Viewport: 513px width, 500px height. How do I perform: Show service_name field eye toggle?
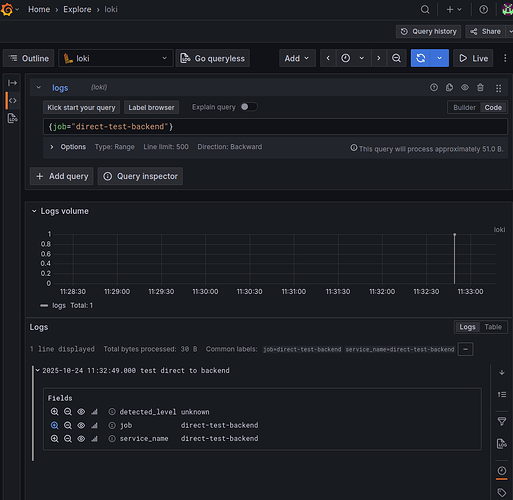[81, 438]
